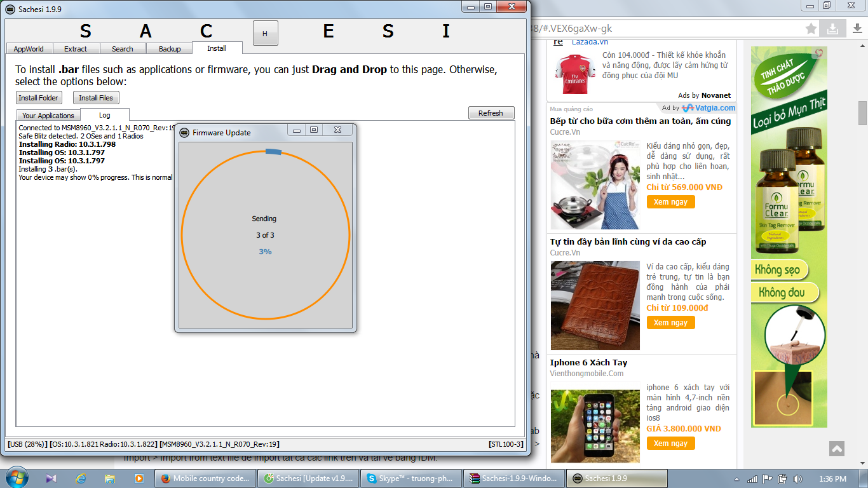This screenshot has height=488, width=868.
Task: Launch Internet Explorer from the taskbar
Action: pos(81,478)
